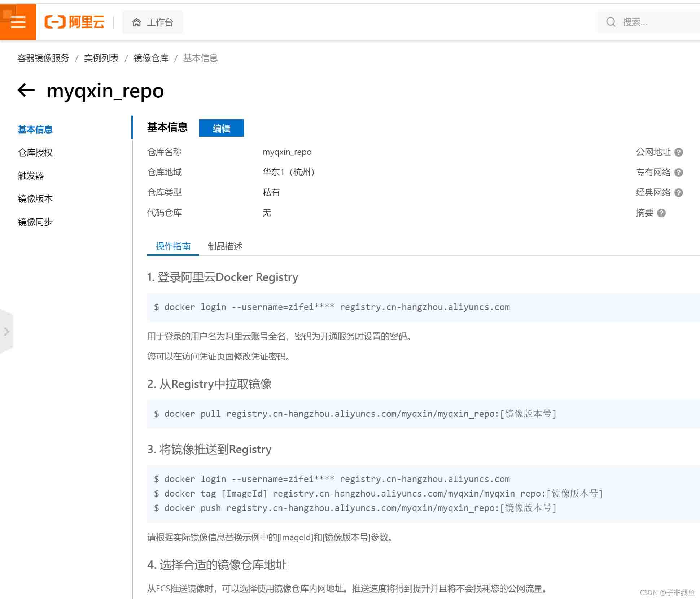Click help icon next to 专有网络

679,172
